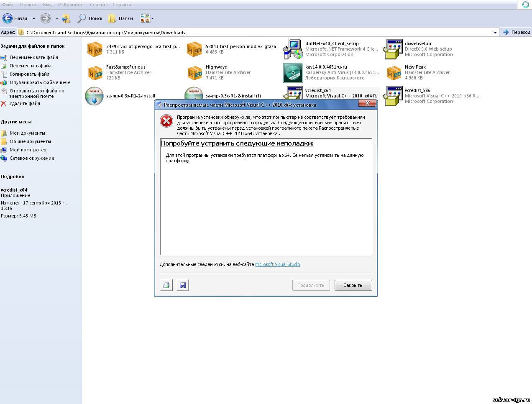
Task: Click the Продолжить button in dialog
Action: tap(311, 285)
